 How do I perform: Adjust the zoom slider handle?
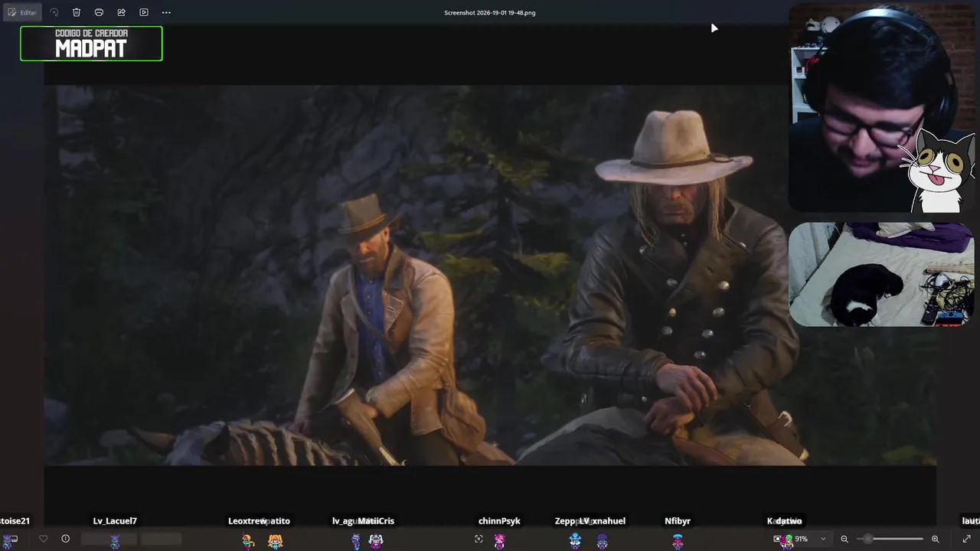tap(868, 539)
